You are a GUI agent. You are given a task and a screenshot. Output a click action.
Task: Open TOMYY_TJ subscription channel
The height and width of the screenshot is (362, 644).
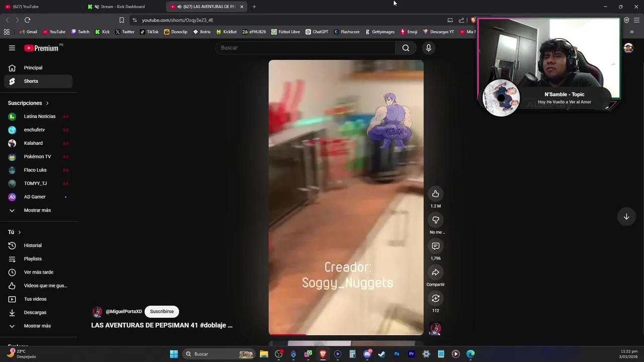[38, 184]
